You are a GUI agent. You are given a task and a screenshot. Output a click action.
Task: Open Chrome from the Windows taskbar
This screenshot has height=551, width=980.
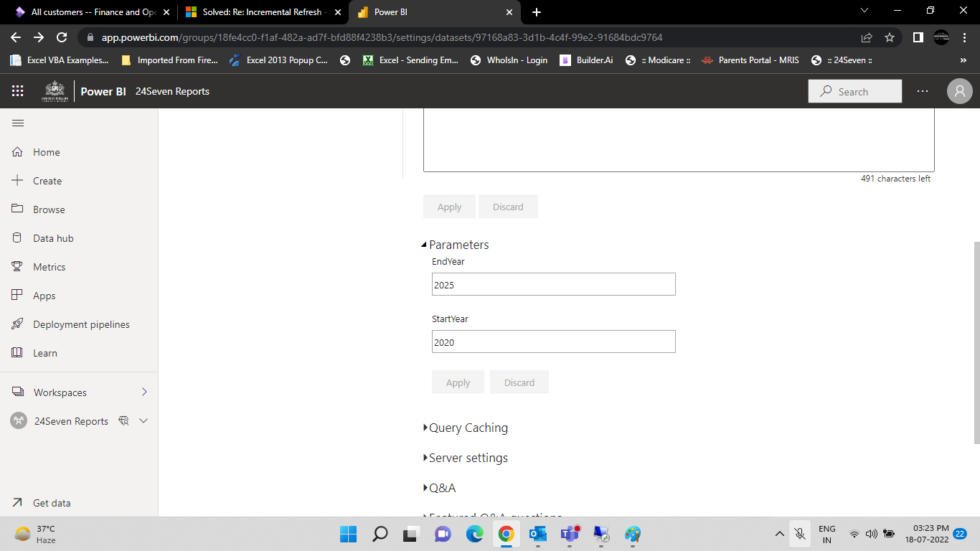(x=507, y=534)
